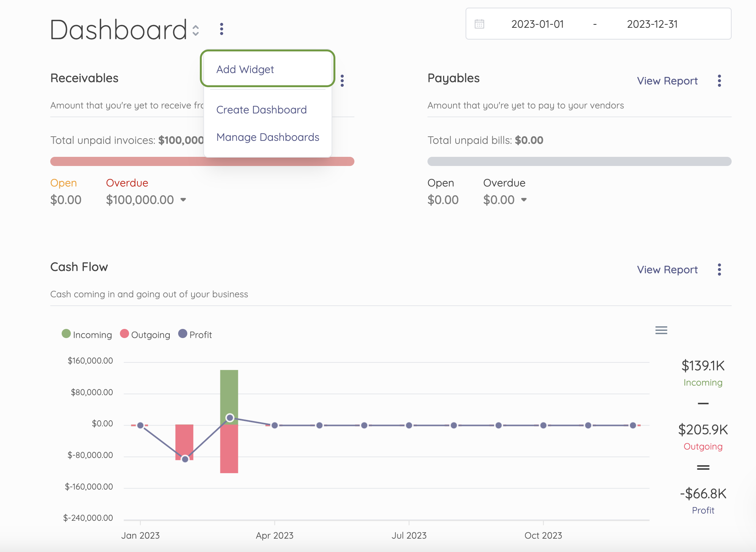Click the start date field showing 2023-01-01
This screenshot has height=552, width=756.
coord(537,24)
